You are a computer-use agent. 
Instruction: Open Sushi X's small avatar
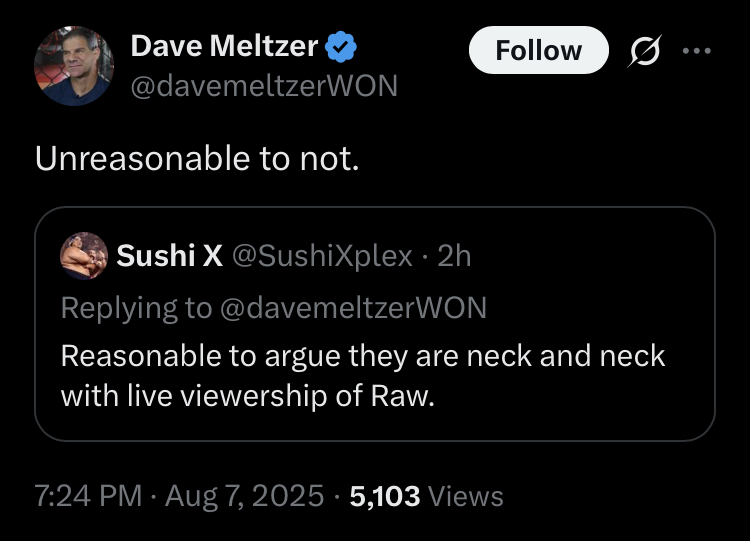pos(84,255)
